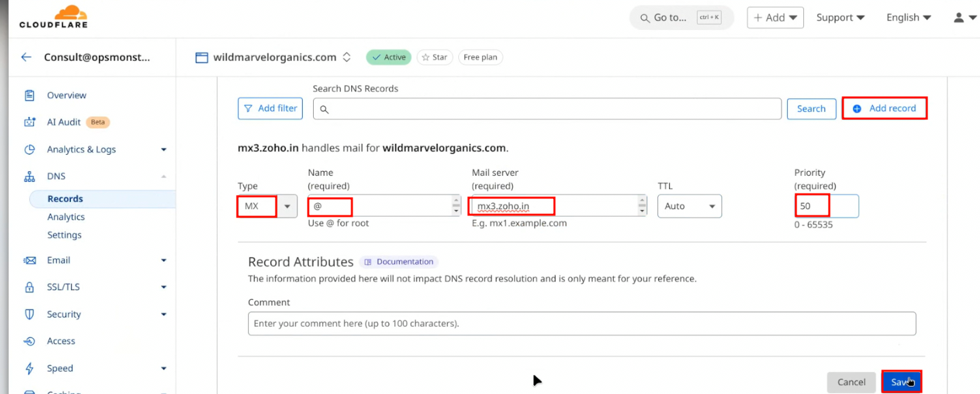Click the Cloudflare logo

pyautogui.click(x=53, y=17)
